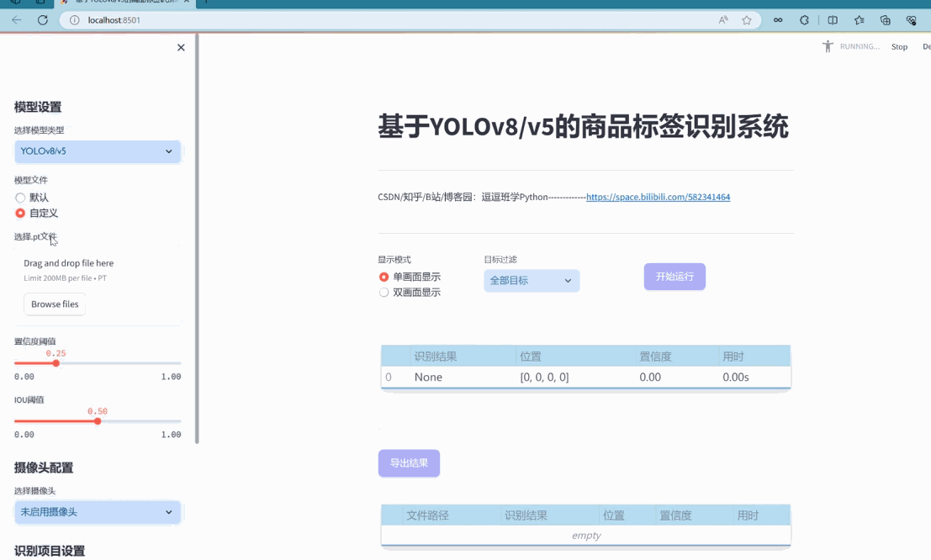Click the IOU阈值 slider handle at 0.50
Screen dimensions: 931x560
[x=98, y=421]
